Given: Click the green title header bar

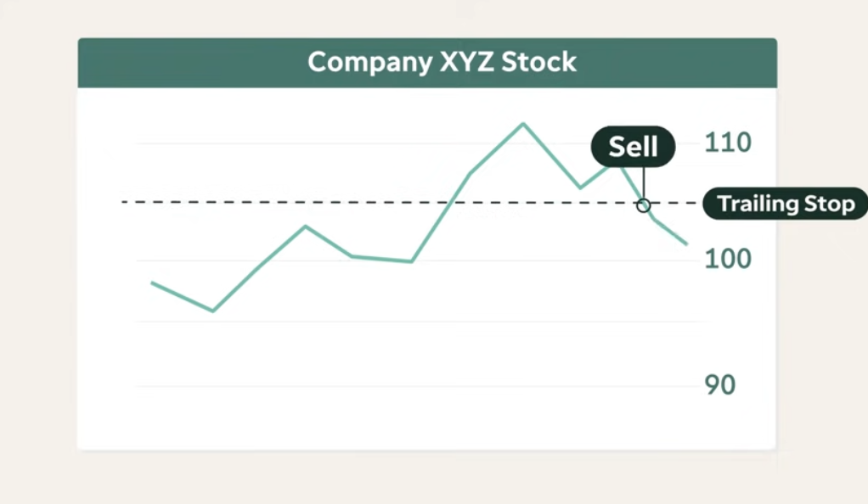Looking at the screenshot, I should tap(427, 63).
